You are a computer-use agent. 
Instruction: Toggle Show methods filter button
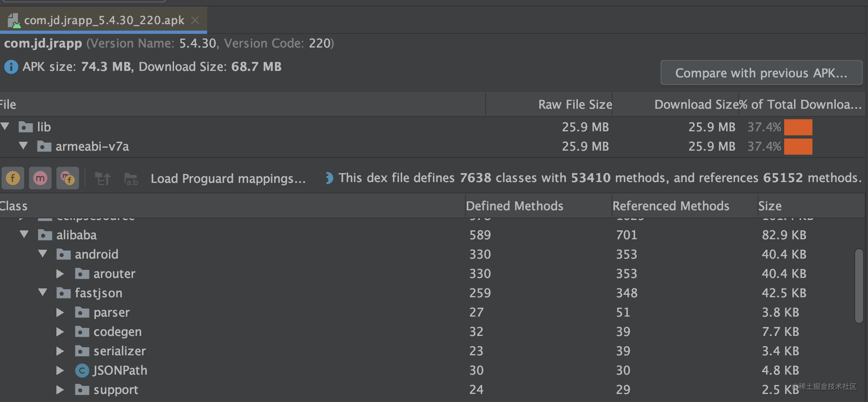point(40,178)
